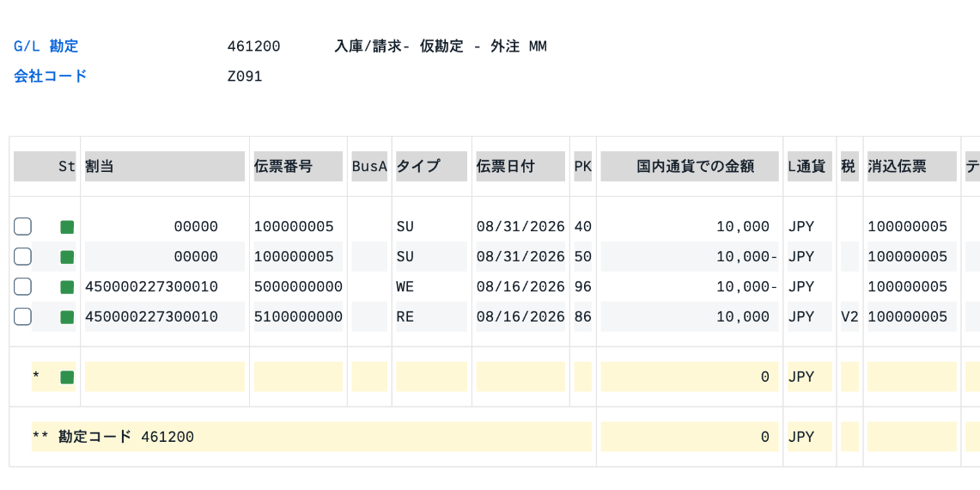Click amount 10,000- in WE row

(x=747, y=286)
